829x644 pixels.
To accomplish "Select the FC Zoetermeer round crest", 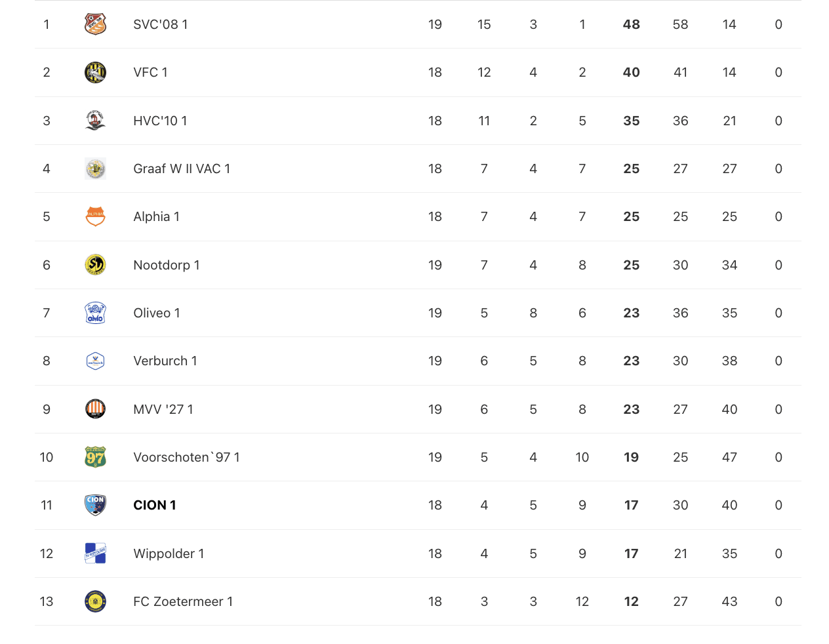I will click(95, 601).
